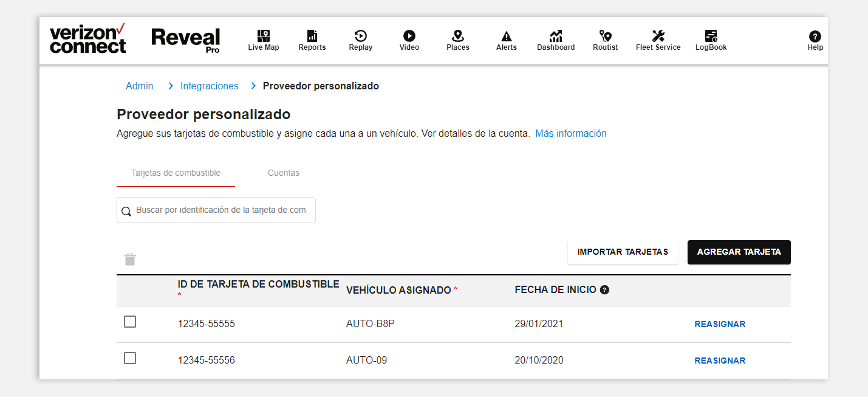The width and height of the screenshot is (868, 397).
Task: Open the Replay icon in navbar
Action: (x=360, y=36)
